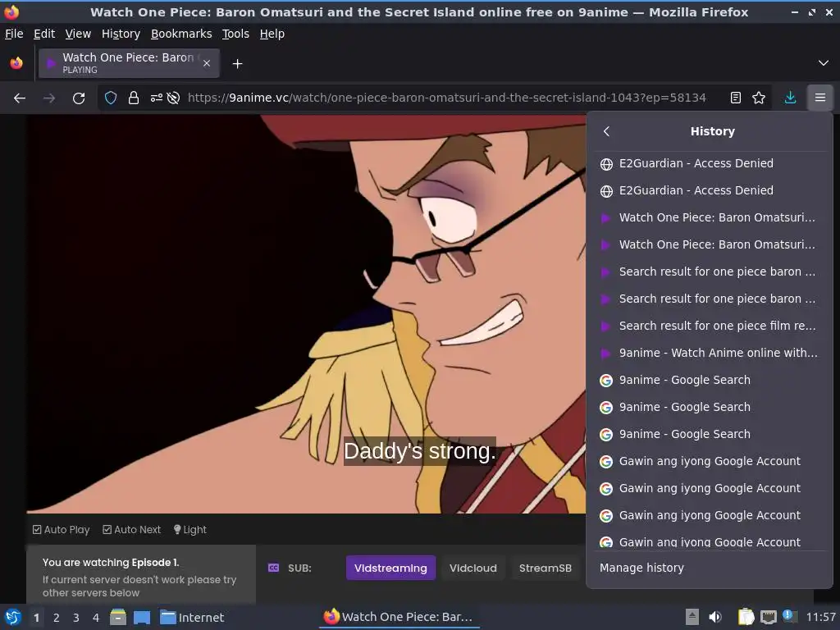Viewport: 840px width, 630px height.
Task: Click the network monitor tray icon
Action: pyautogui.click(x=769, y=617)
